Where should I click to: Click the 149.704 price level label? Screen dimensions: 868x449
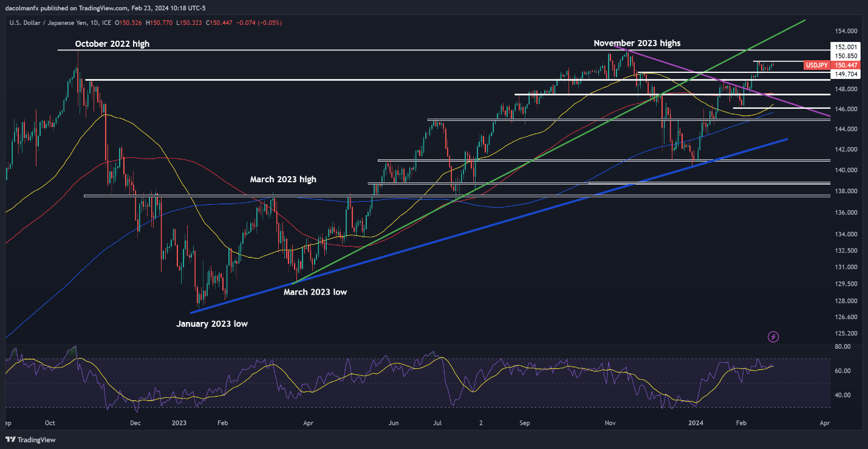click(846, 74)
